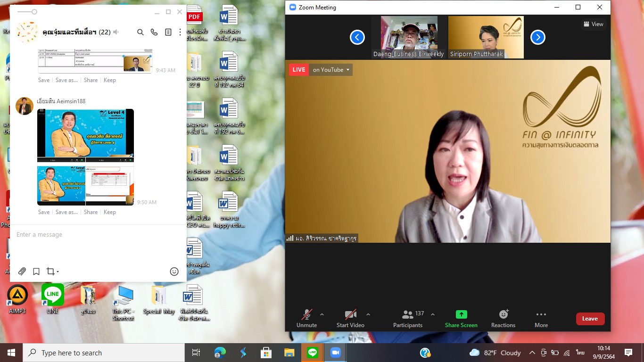Toggle chat notification mute speaker icon
Viewport: 644px width, 362px height.
(x=116, y=32)
